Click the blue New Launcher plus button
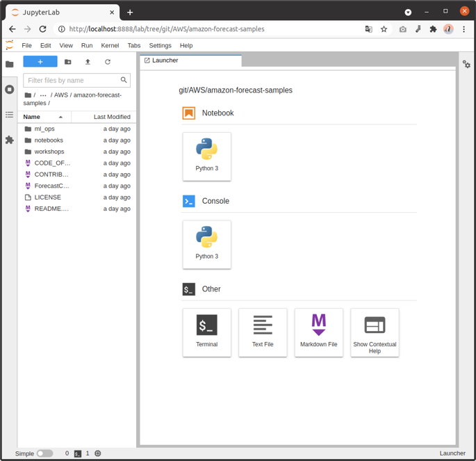This screenshot has width=476, height=461. pos(40,62)
